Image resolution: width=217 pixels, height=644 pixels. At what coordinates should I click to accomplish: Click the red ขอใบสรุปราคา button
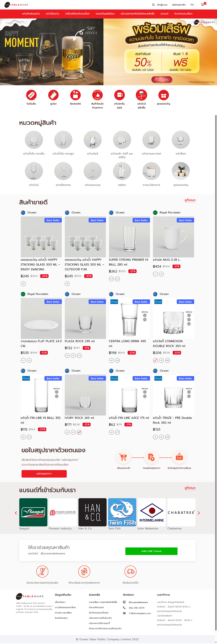(44, 474)
